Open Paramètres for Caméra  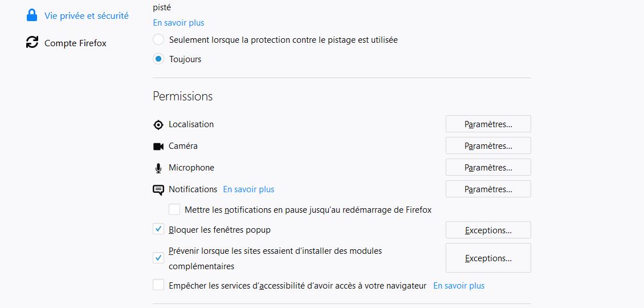coord(488,145)
